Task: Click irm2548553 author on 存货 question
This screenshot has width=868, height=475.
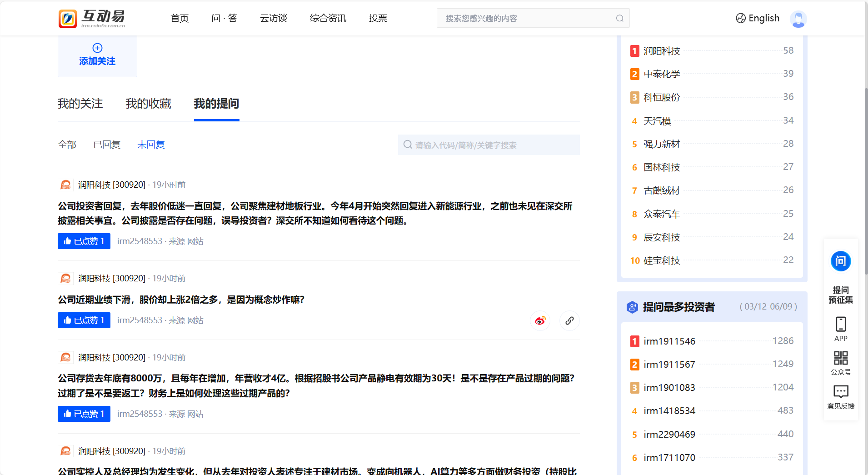Action: (140, 414)
